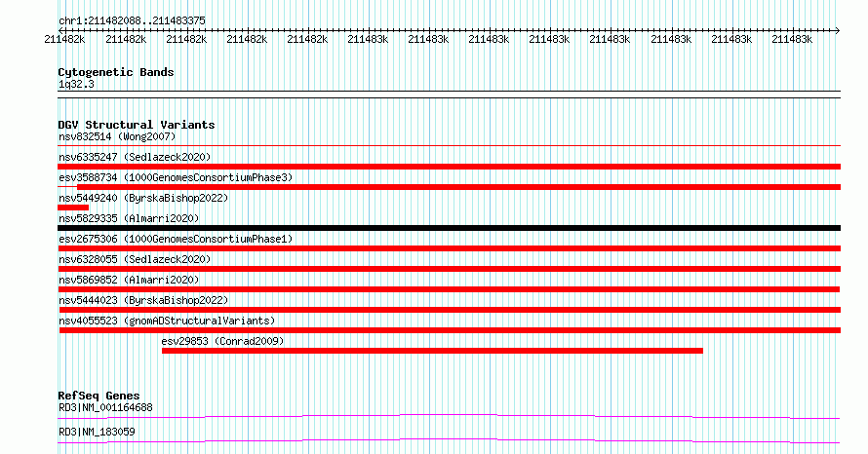
Task: Open the nsv4055523 (gnomADStructuralVariants) label
Action: pos(167,321)
